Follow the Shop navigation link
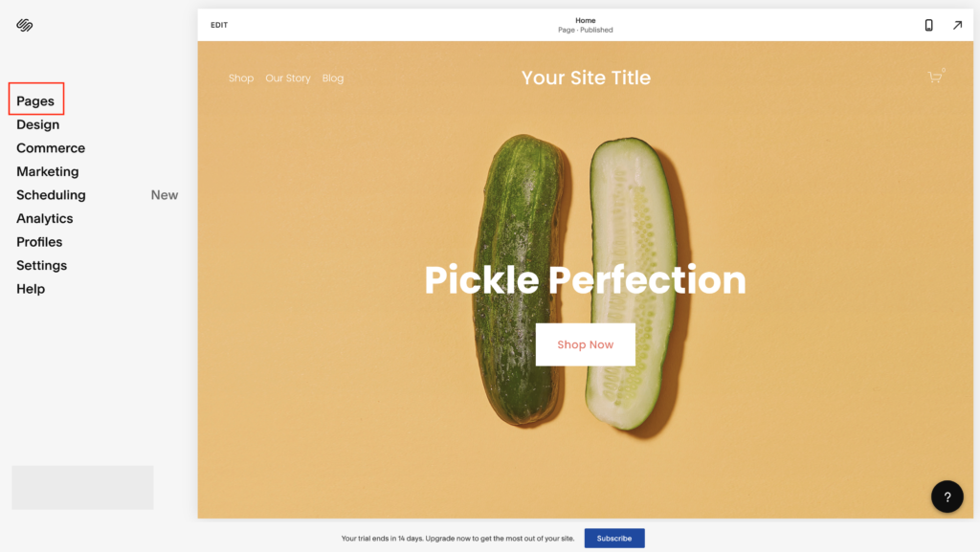 click(241, 78)
